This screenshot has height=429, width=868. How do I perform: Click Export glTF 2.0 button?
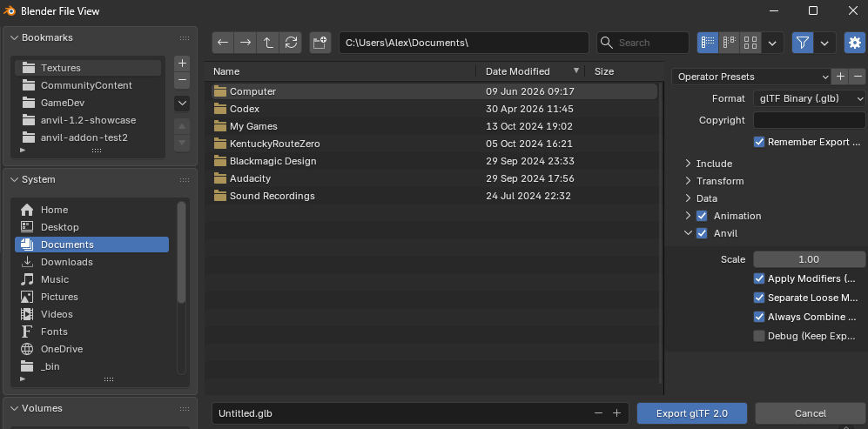coord(692,413)
